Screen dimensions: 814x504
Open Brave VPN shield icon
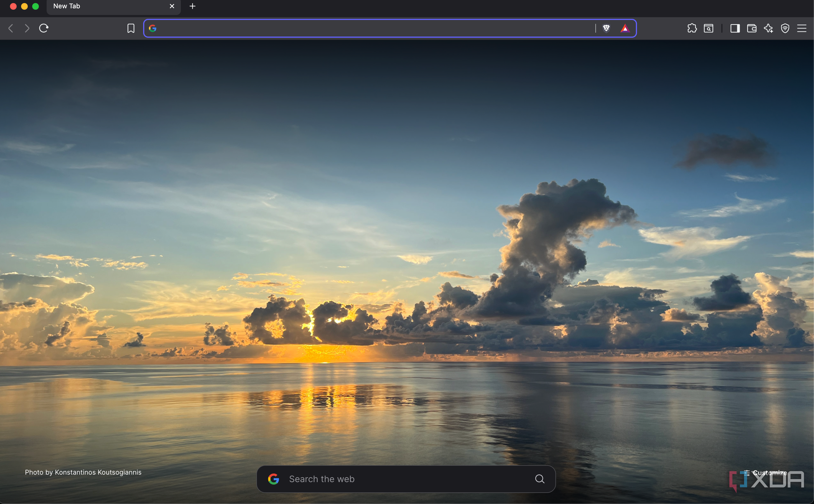click(785, 28)
